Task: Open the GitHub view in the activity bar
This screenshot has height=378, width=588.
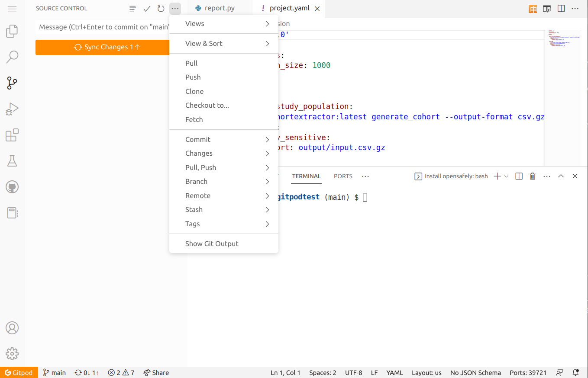Action: 12,187
